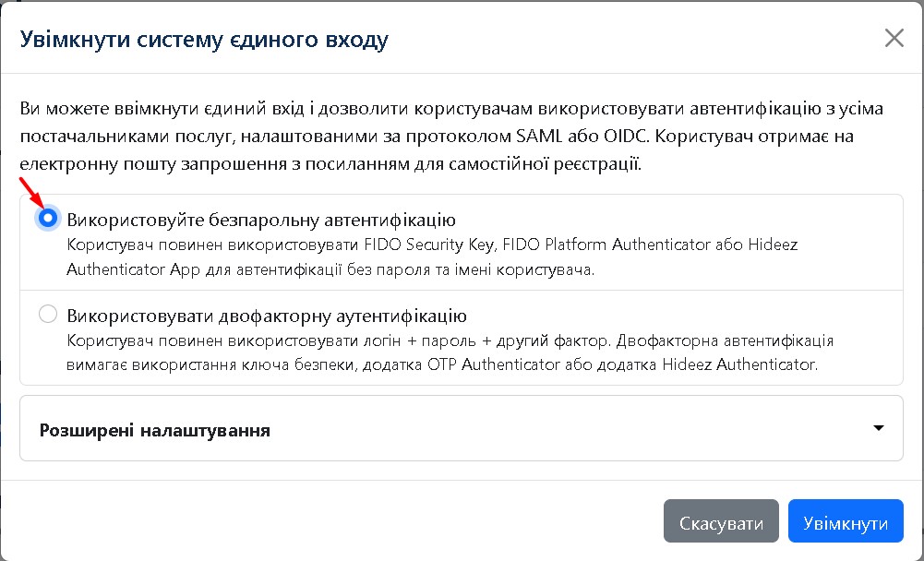Viewport: 924px width, 561px height.
Task: Close the single sign-on dialog with X
Action: coord(894,38)
